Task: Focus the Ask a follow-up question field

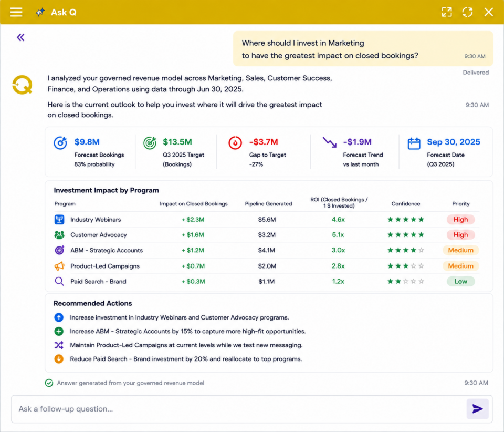Action: click(238, 409)
